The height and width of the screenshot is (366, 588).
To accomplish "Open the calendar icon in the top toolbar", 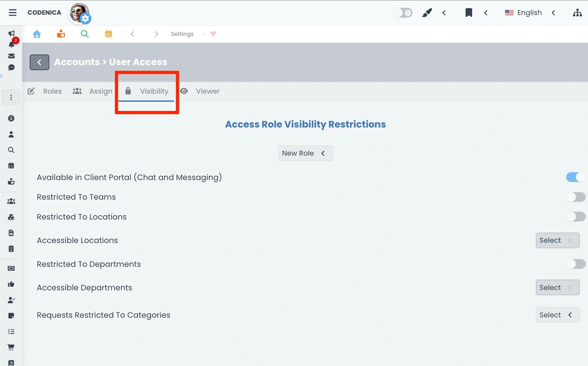I will (x=109, y=34).
